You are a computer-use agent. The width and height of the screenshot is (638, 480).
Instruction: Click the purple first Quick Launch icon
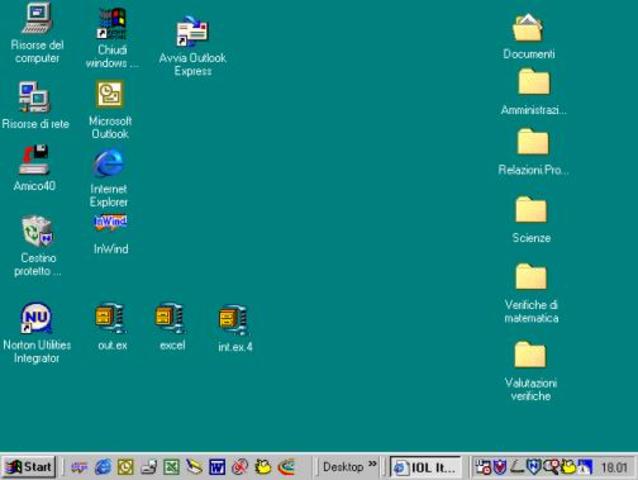79,467
